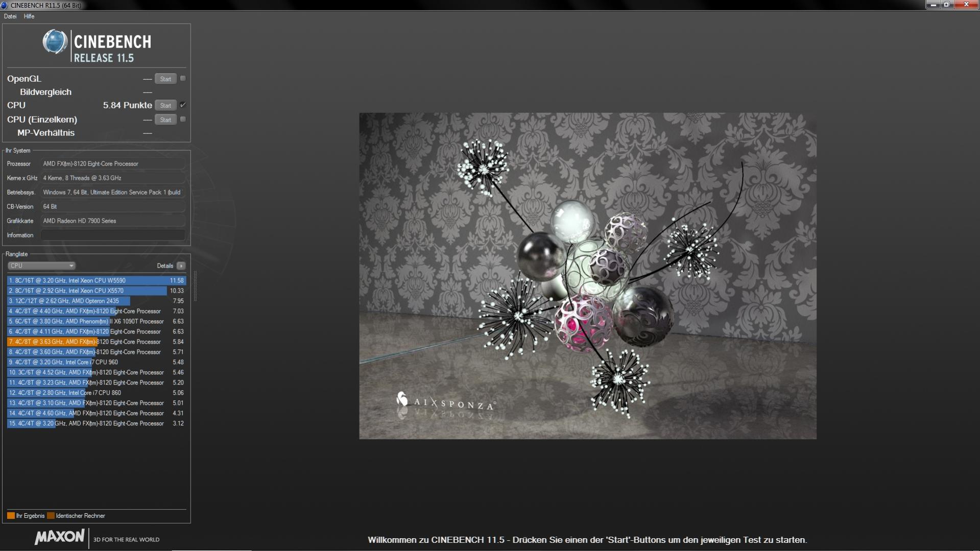Screen dimensions: 980x551
Task: Click the Cinebench title bar icon
Action: (4, 5)
